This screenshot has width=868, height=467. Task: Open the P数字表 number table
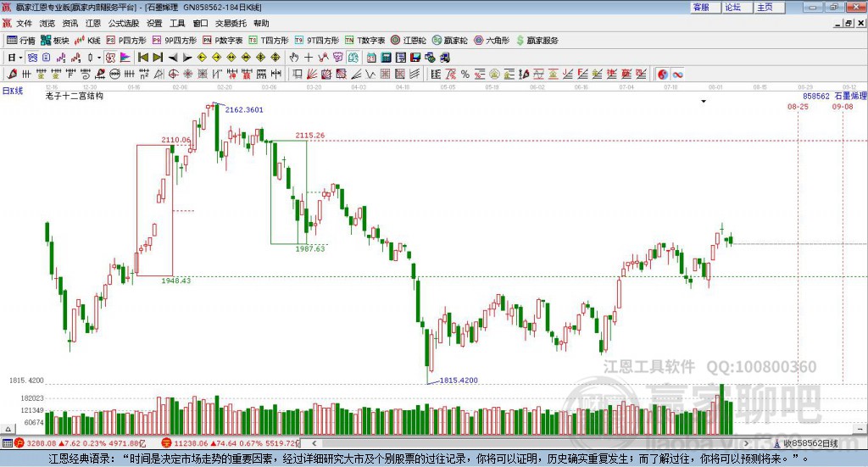223,41
